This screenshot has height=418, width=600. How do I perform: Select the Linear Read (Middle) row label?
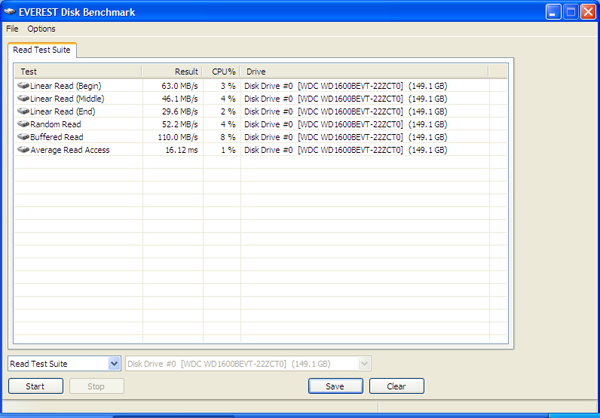(x=67, y=99)
